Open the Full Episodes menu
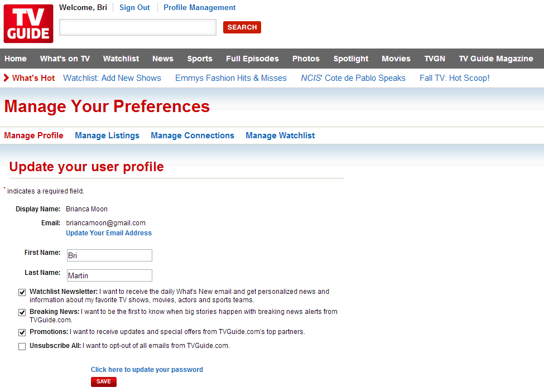 click(252, 59)
